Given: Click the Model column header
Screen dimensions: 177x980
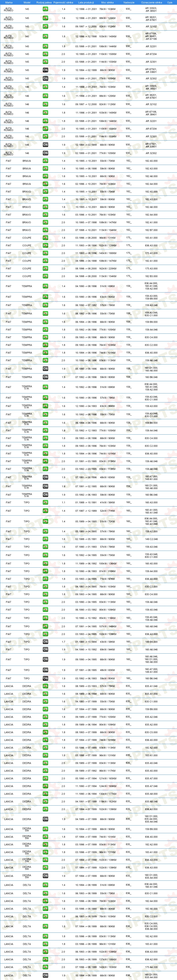Looking at the screenshot, I should 27,2.
